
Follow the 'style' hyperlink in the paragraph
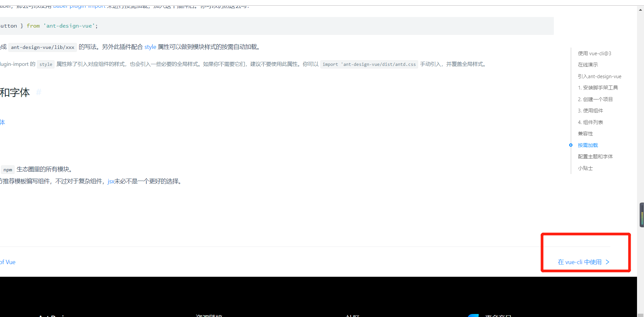(x=150, y=47)
